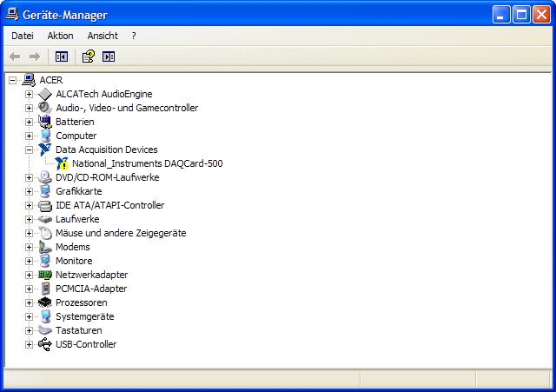Maximize the Geräte-Manager window
The height and width of the screenshot is (392, 556).
tap(521, 15)
